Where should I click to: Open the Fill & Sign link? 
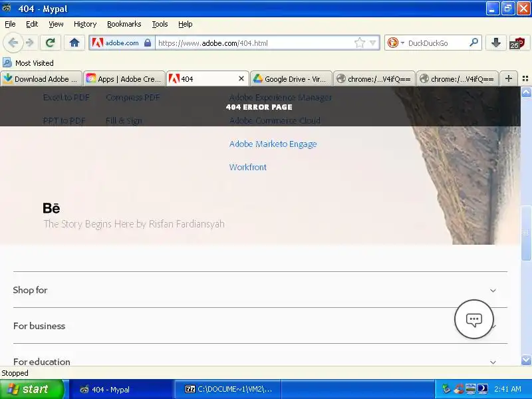(124, 121)
